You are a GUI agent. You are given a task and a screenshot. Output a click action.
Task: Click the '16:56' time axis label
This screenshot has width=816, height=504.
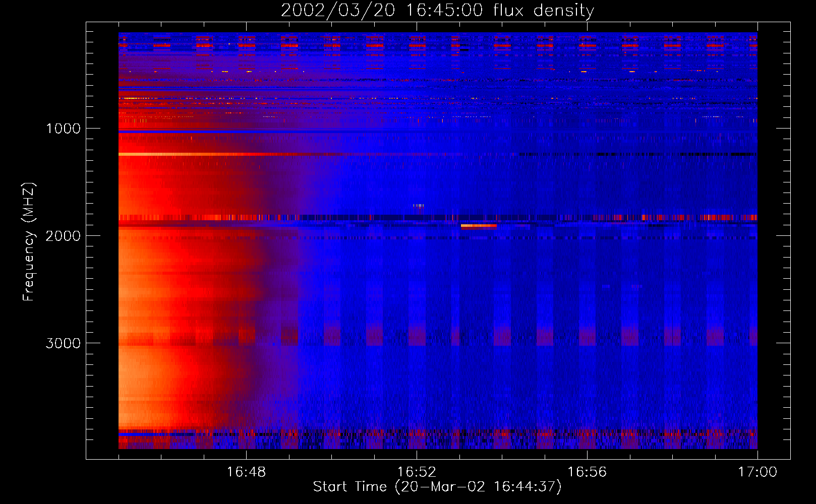click(x=587, y=472)
